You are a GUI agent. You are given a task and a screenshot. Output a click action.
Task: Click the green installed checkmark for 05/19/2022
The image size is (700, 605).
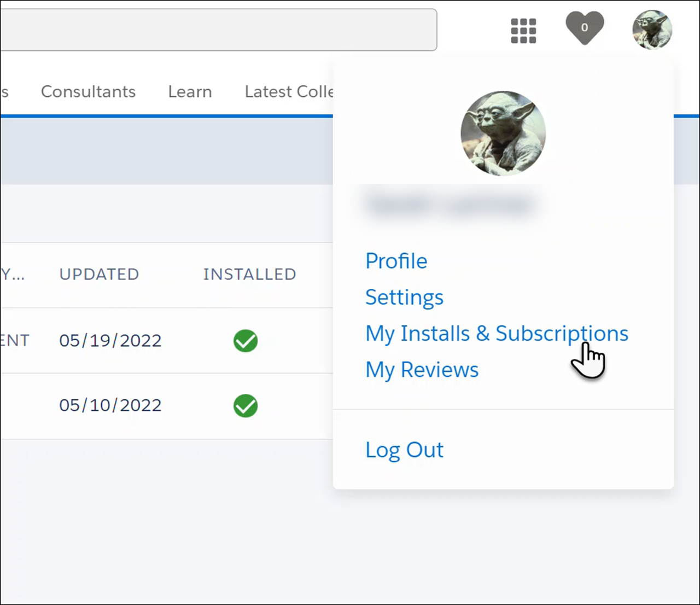(x=245, y=341)
